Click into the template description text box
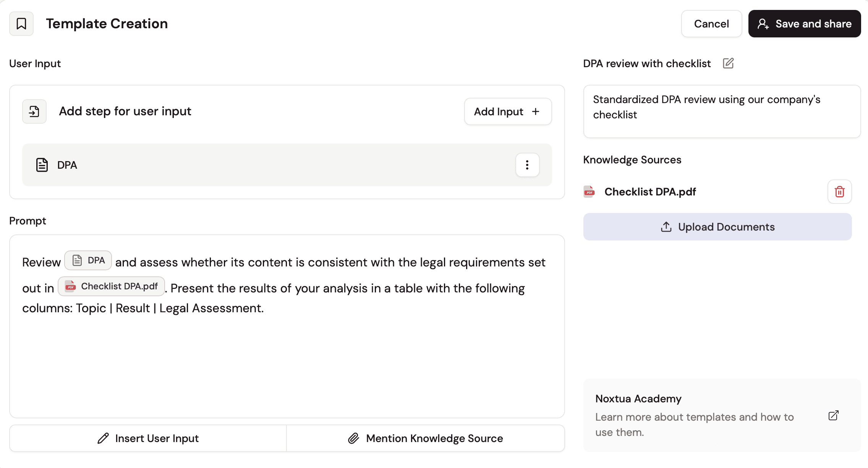Image resolution: width=868 pixels, height=468 pixels. coord(722,111)
